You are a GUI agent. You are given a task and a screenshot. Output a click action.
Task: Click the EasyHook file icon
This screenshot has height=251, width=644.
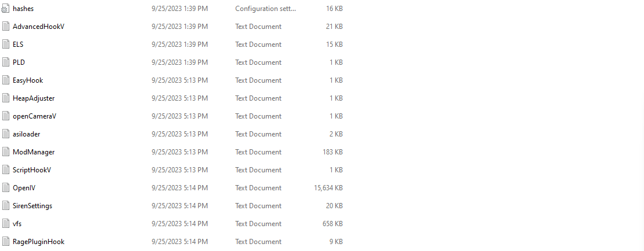[x=5, y=80]
